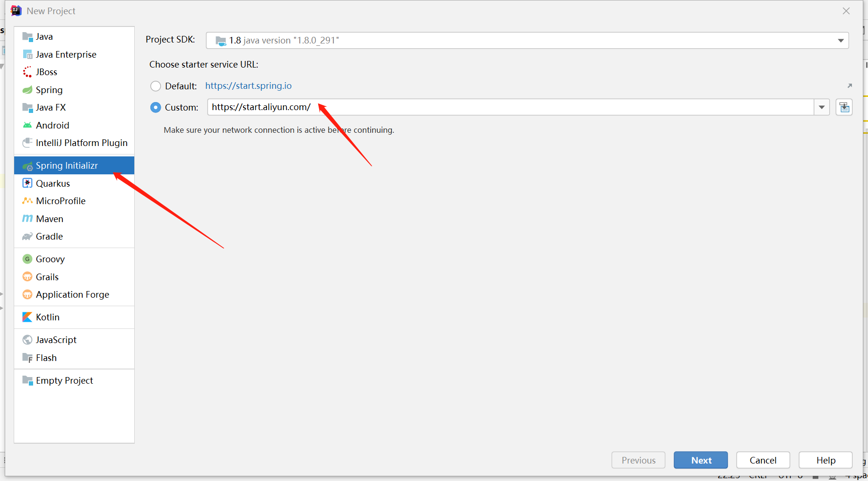Click the IntelliJ IDEA logo in title bar

(16, 10)
